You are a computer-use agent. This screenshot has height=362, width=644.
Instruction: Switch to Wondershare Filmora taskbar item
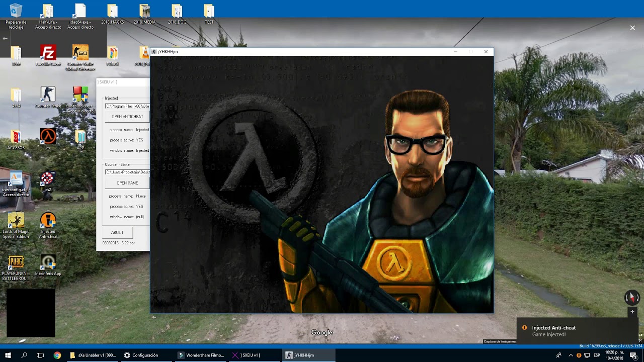tap(201, 355)
